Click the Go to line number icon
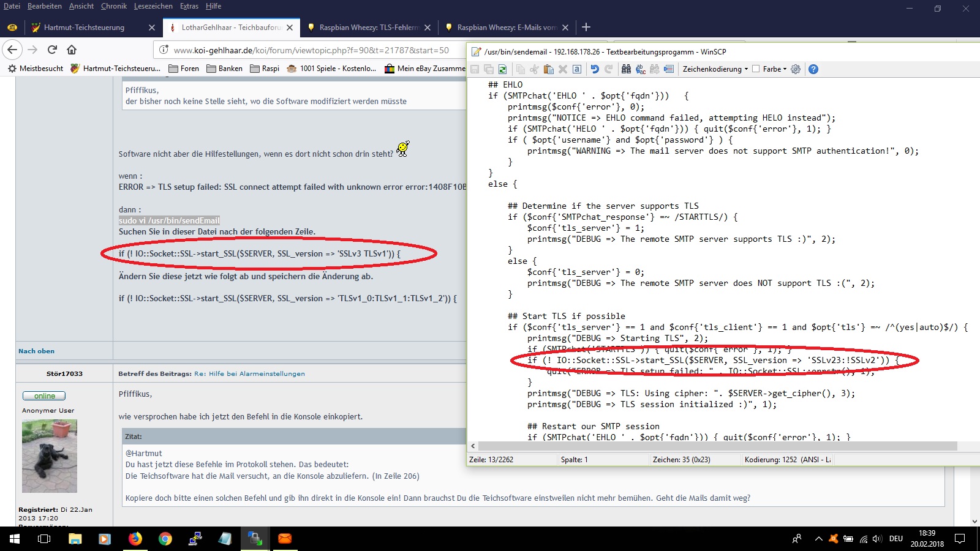Viewport: 980px width, 551px height. [669, 69]
